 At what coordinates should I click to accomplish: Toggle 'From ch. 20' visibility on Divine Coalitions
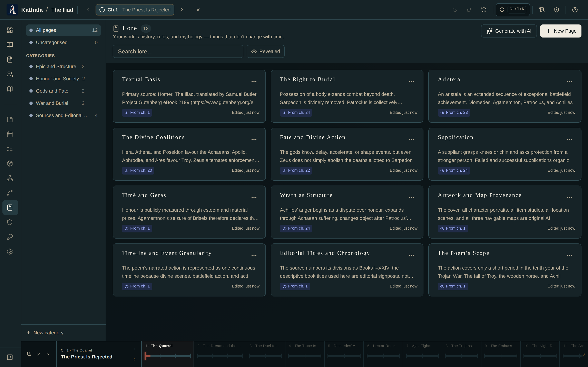click(138, 170)
